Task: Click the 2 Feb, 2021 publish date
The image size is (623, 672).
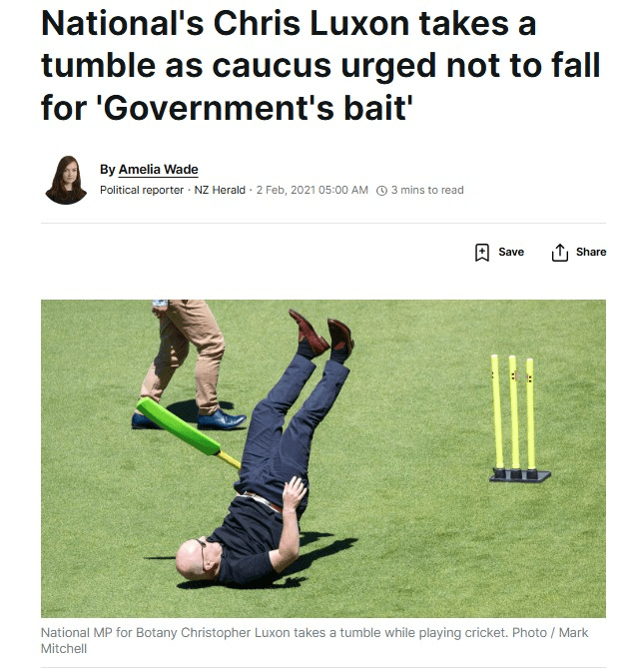Action: 311,190
